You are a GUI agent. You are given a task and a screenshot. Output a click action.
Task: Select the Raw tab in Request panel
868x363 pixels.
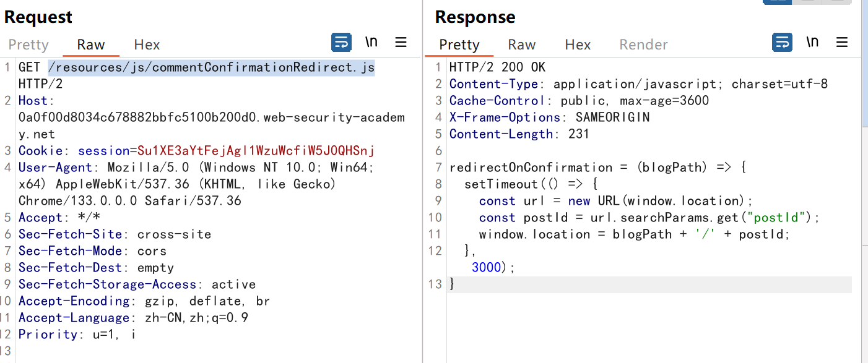(x=91, y=45)
